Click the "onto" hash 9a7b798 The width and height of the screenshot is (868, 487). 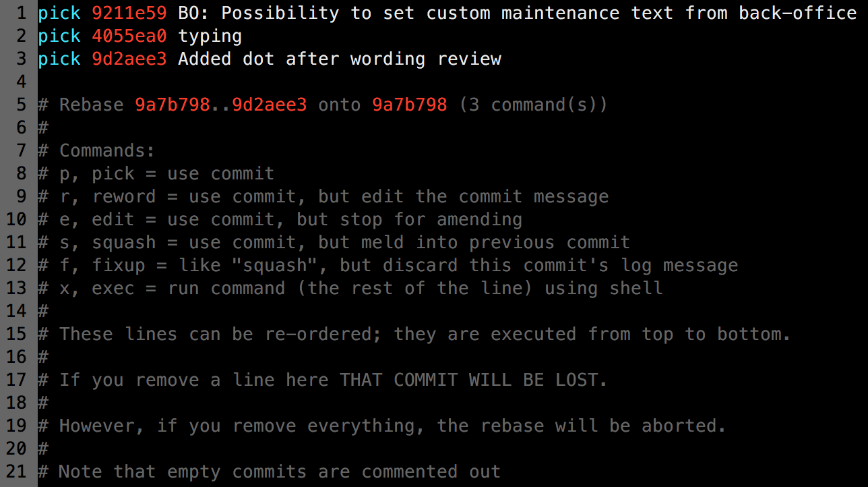pyautogui.click(x=410, y=105)
